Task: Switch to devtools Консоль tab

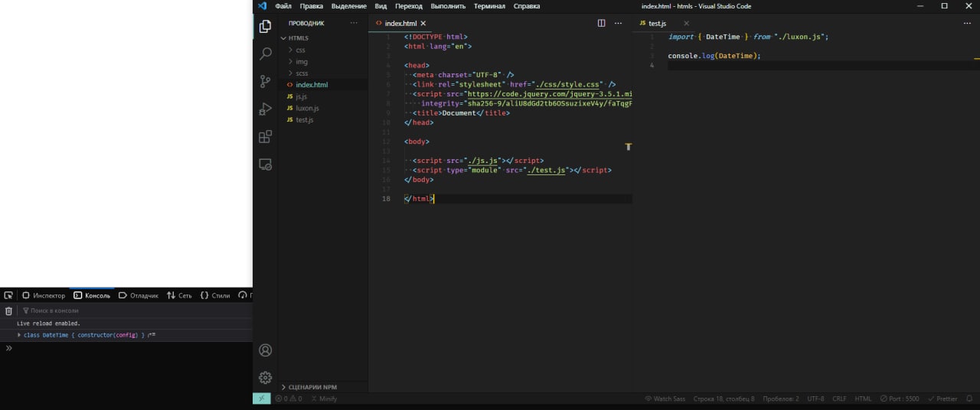Action: 92,295
